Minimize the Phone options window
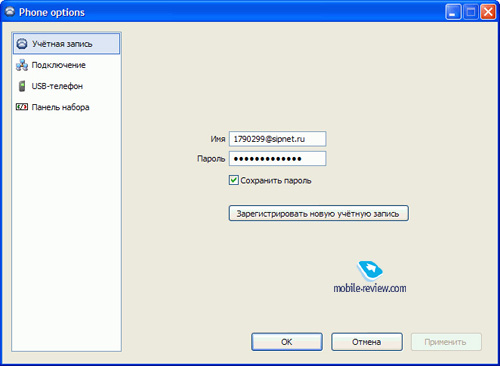Screen dimensions: 500x366 coord(453,12)
